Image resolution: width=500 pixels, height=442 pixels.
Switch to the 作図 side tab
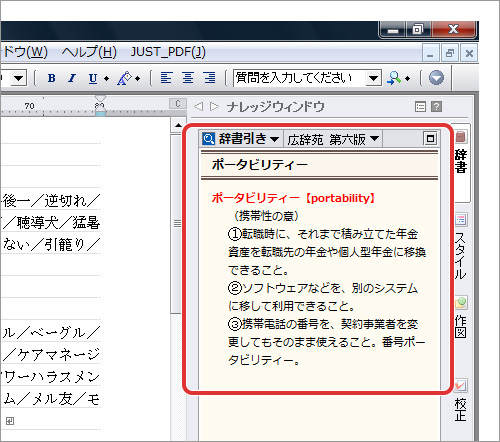[x=461, y=317]
